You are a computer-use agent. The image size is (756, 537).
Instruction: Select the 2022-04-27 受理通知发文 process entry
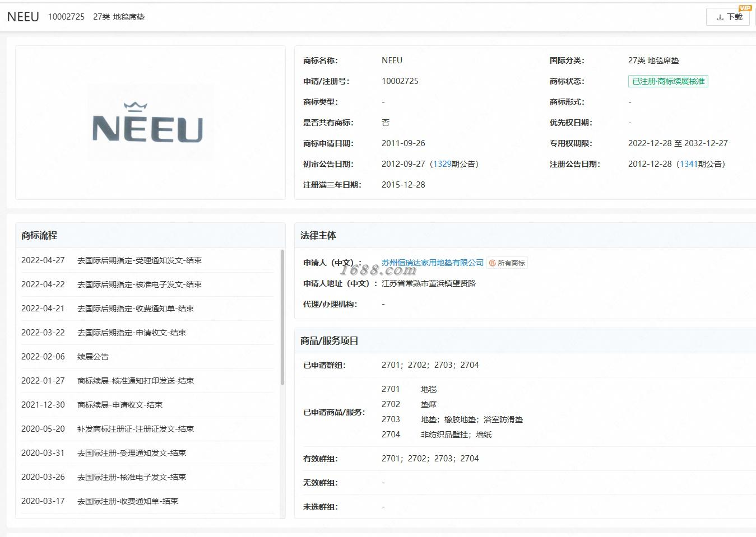147,260
